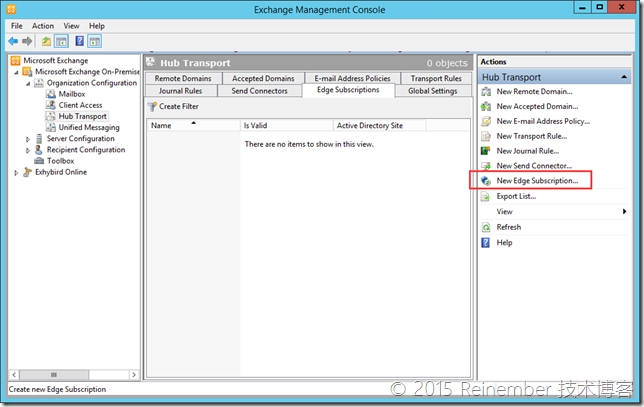
Task: Switch to E-mail Address Policies tab
Action: (x=352, y=78)
